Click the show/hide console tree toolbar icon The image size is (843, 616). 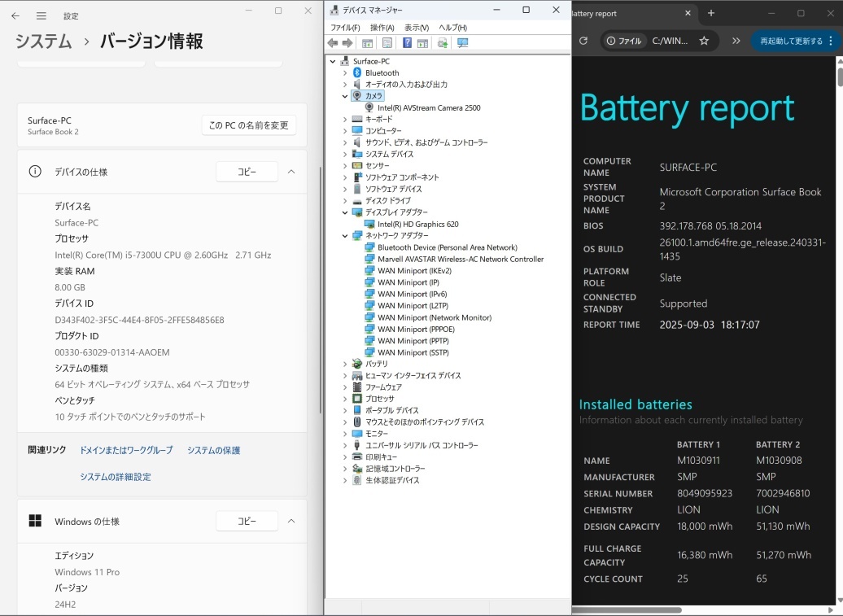coord(367,43)
